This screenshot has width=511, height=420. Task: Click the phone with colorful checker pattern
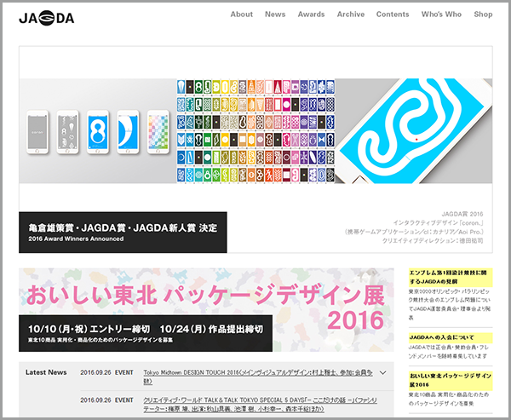click(158, 132)
